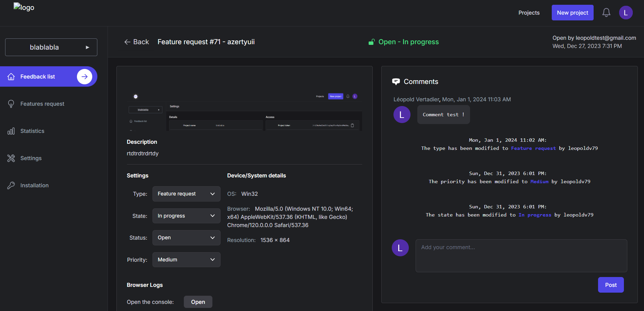
Task: Open Installation in the sidebar
Action: [34, 185]
